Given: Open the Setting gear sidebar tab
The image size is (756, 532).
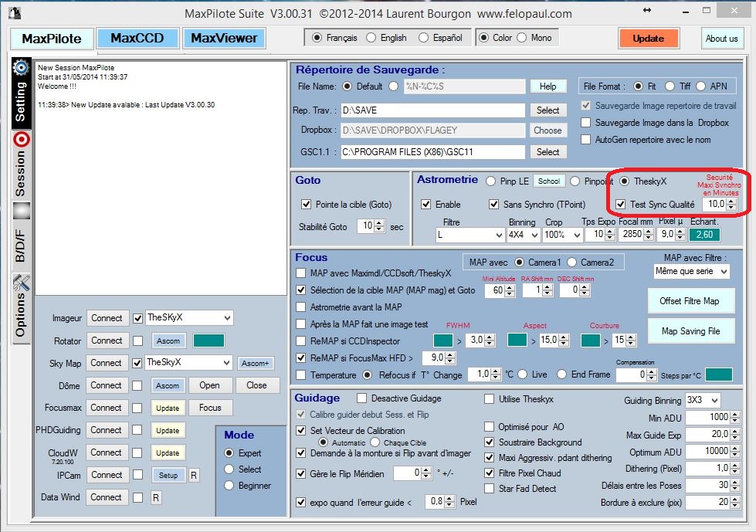Looking at the screenshot, I should coord(21,93).
